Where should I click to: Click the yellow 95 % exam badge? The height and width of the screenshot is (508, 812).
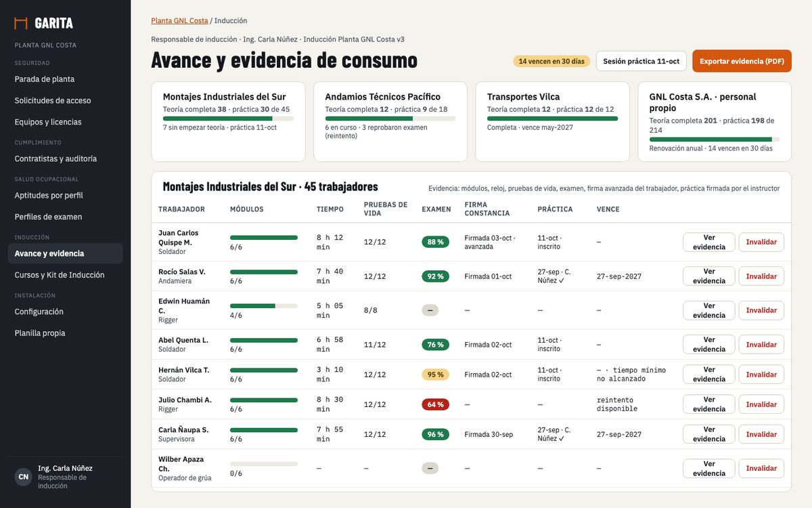pyautogui.click(x=435, y=375)
